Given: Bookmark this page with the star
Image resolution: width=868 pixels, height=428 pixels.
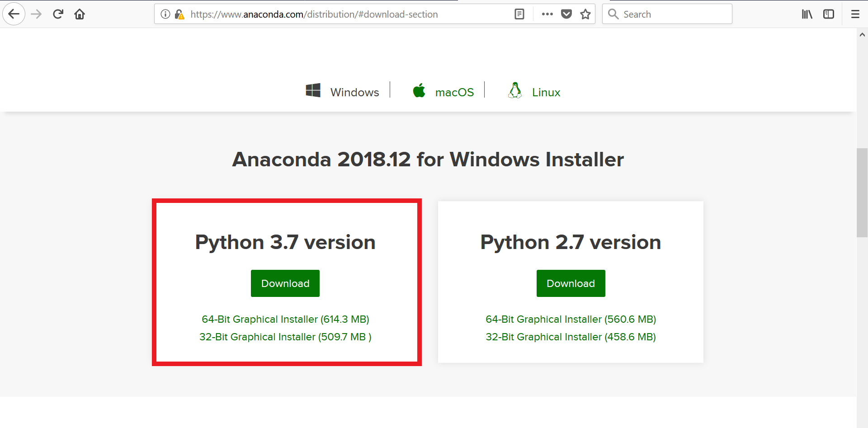Looking at the screenshot, I should tap(585, 14).
